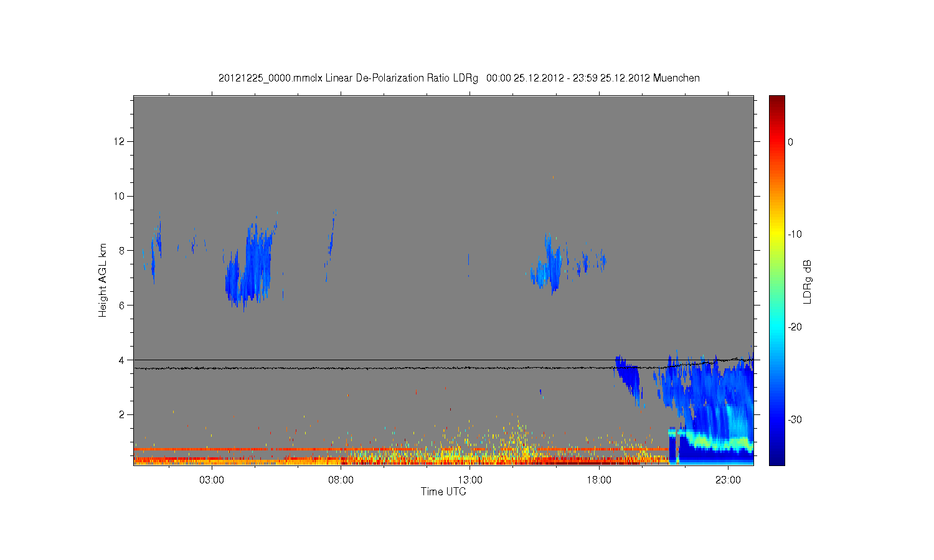Click the "LDRg dB" colorbar label

808,282
